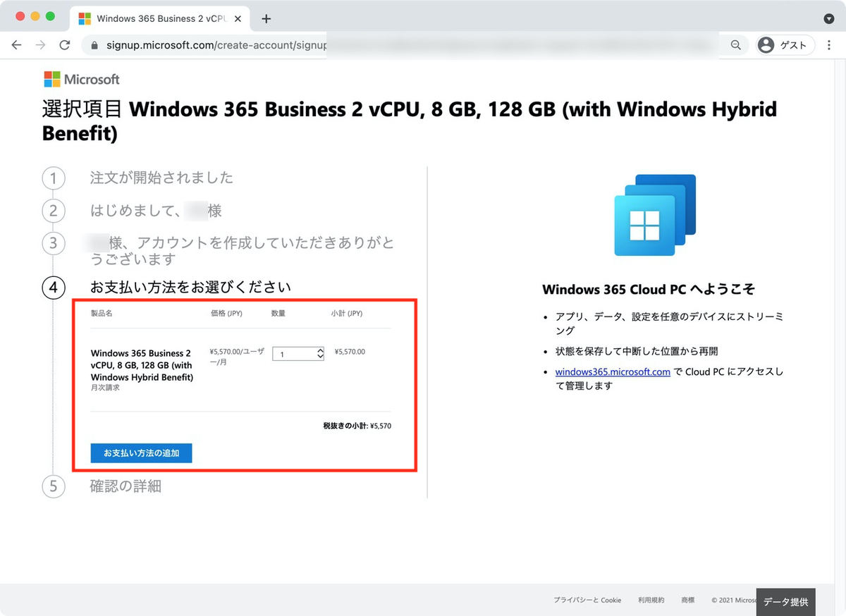The image size is (846, 616).
Task: Click the subtotal cell ¥5,570.00
Action: point(350,351)
